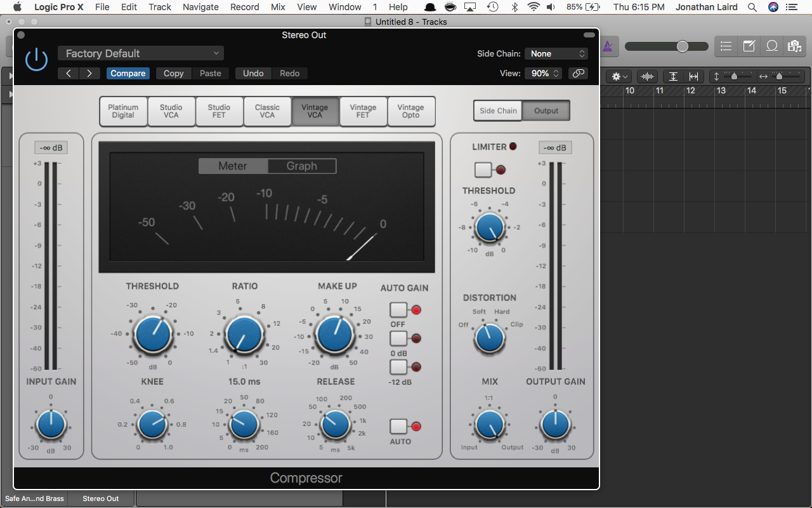The height and width of the screenshot is (508, 812).
Task: Enable the Limiter switch
Action: pos(483,170)
